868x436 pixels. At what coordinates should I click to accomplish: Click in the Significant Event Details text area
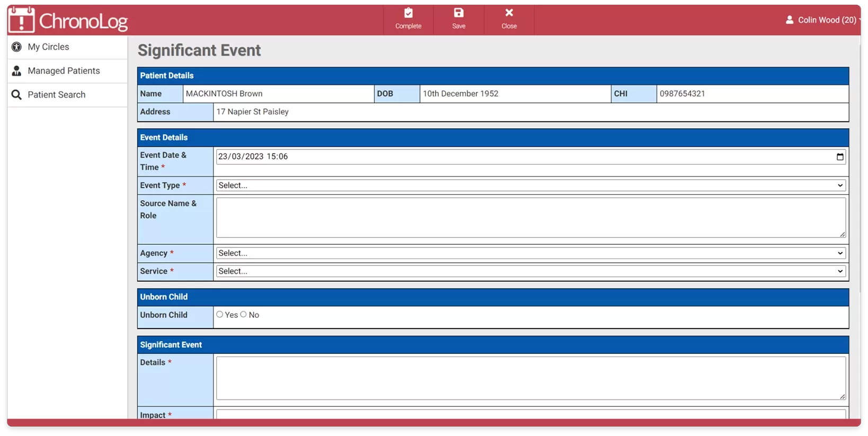530,378
